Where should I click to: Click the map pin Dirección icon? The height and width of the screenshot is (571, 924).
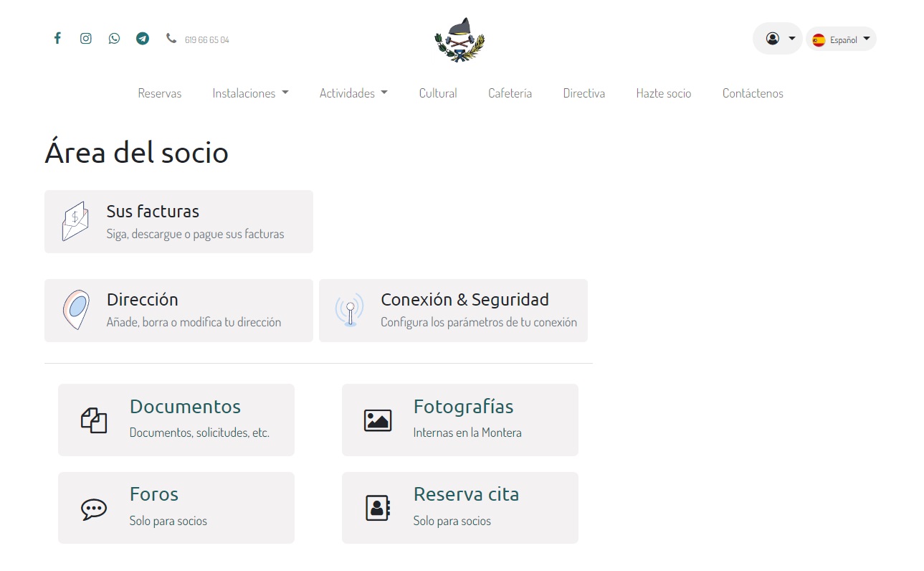pos(76,310)
